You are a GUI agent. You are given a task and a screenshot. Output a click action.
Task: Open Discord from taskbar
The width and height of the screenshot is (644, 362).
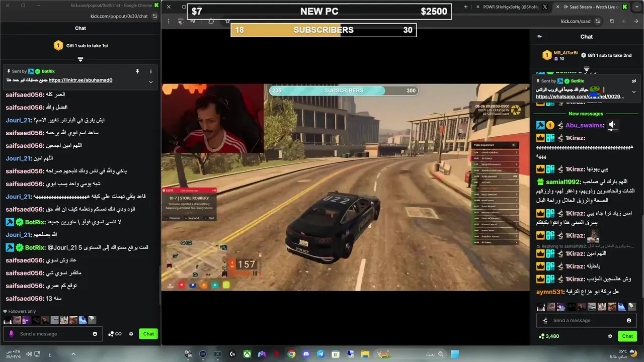306,354
